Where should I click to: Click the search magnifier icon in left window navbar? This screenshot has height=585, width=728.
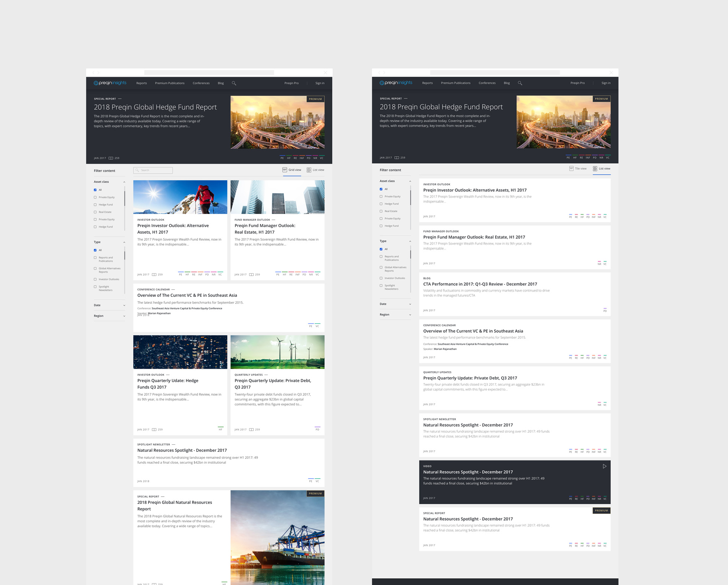tap(234, 83)
